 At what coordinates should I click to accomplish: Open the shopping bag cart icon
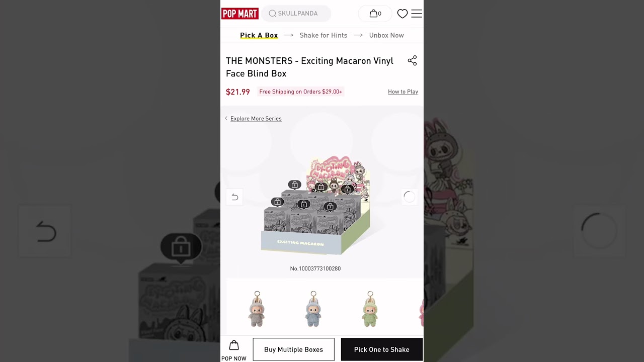375,14
